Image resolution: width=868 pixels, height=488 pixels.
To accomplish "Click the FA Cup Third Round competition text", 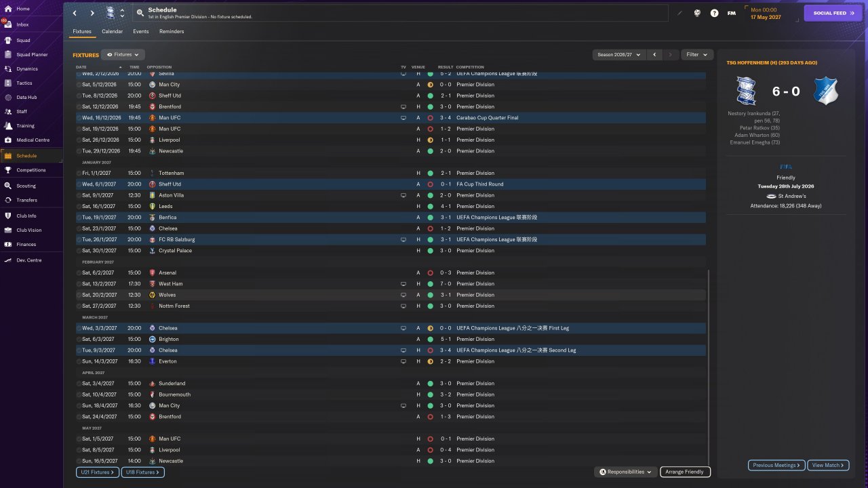I will 480,184.
